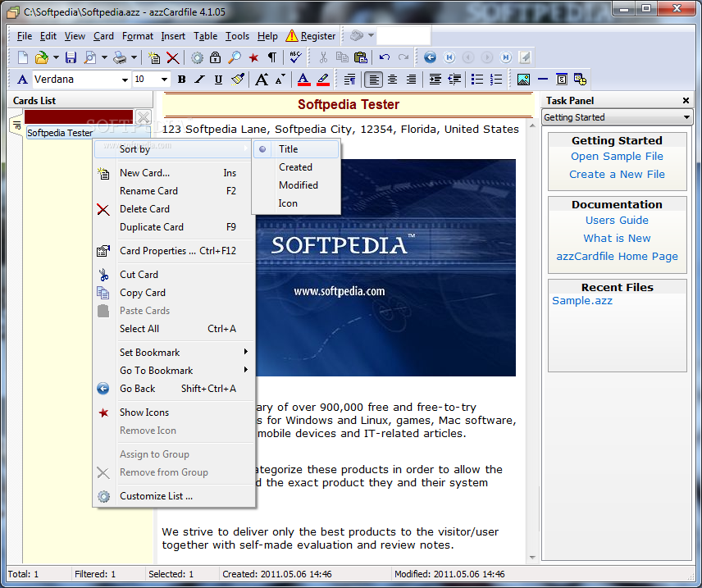Click the Undo arrow icon
The image size is (702, 588).
(x=384, y=57)
